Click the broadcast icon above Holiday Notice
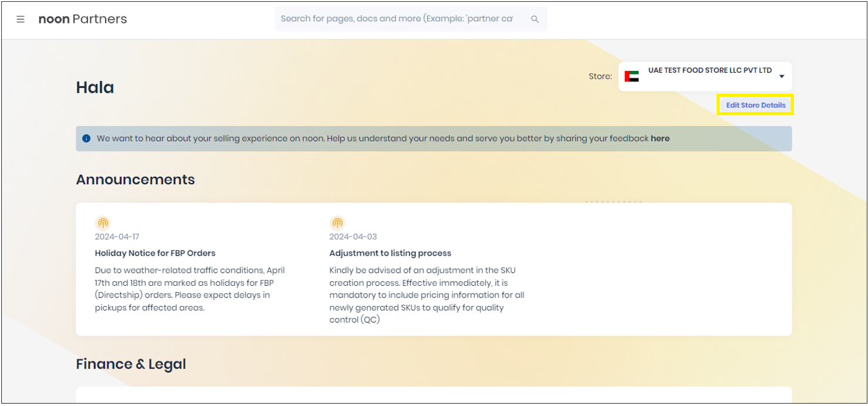 tap(103, 223)
